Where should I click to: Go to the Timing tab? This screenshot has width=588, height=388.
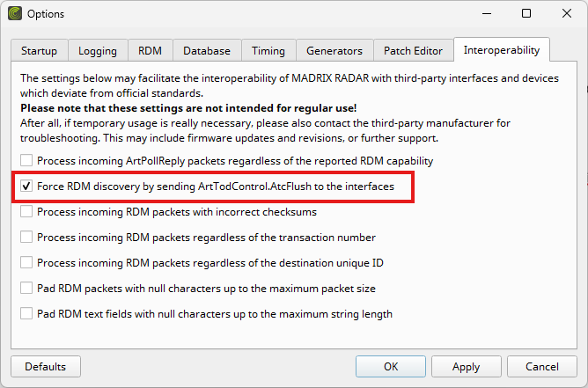[268, 51]
